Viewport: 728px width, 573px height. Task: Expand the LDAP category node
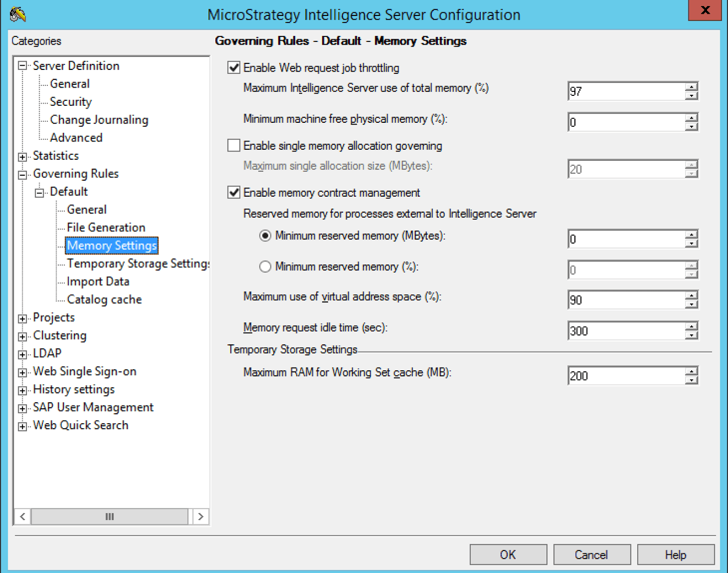pos(23,354)
